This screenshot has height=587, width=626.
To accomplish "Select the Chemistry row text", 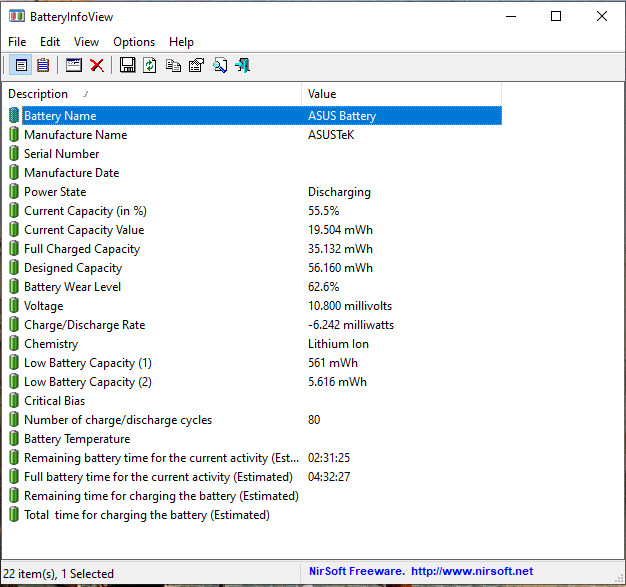I will pyautogui.click(x=51, y=344).
